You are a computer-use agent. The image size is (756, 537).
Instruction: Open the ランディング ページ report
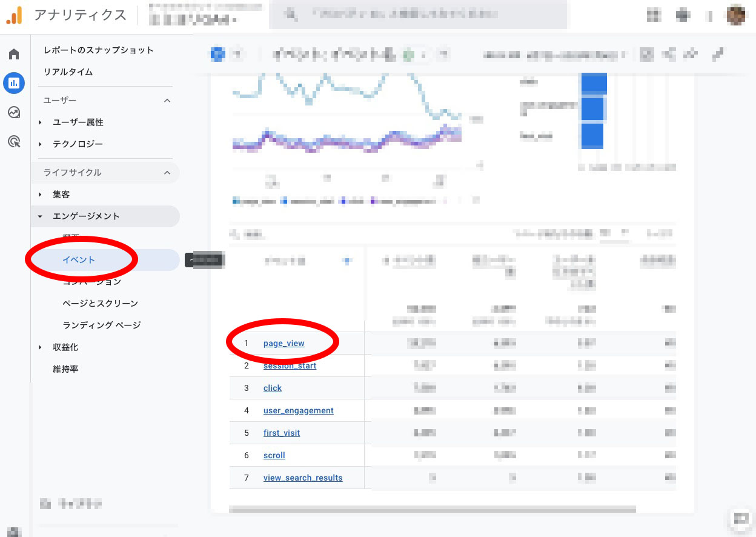click(102, 325)
